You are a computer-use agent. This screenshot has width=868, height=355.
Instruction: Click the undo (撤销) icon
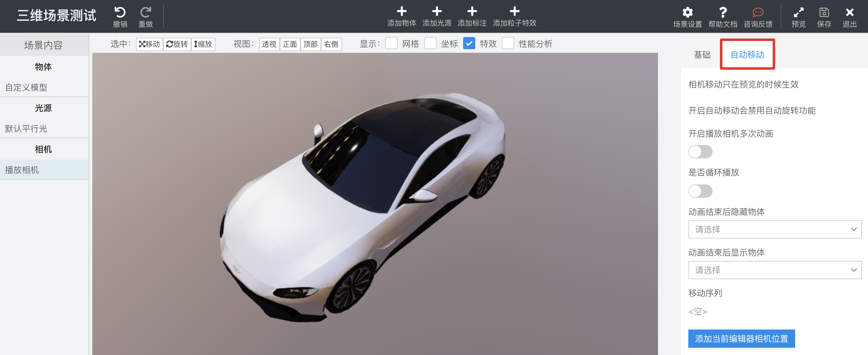click(x=120, y=12)
